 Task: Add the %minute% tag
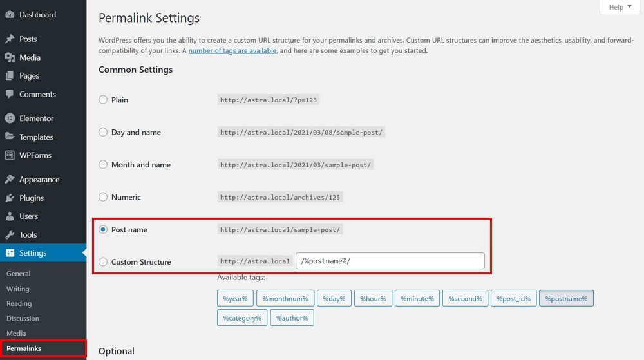417,298
